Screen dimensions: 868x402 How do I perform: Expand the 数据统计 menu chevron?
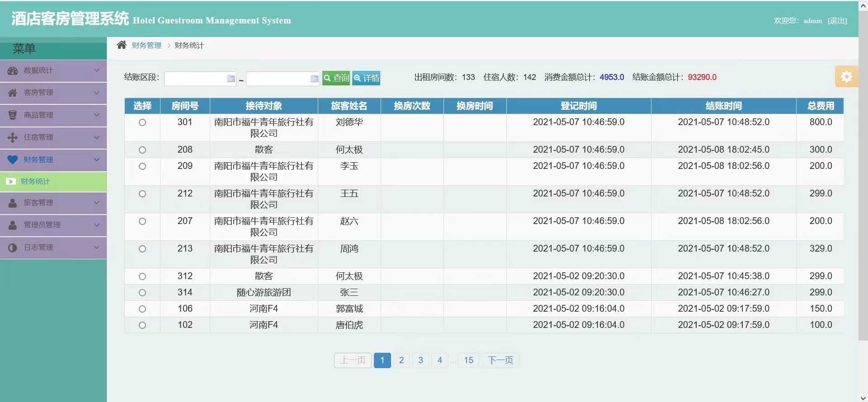coord(97,70)
